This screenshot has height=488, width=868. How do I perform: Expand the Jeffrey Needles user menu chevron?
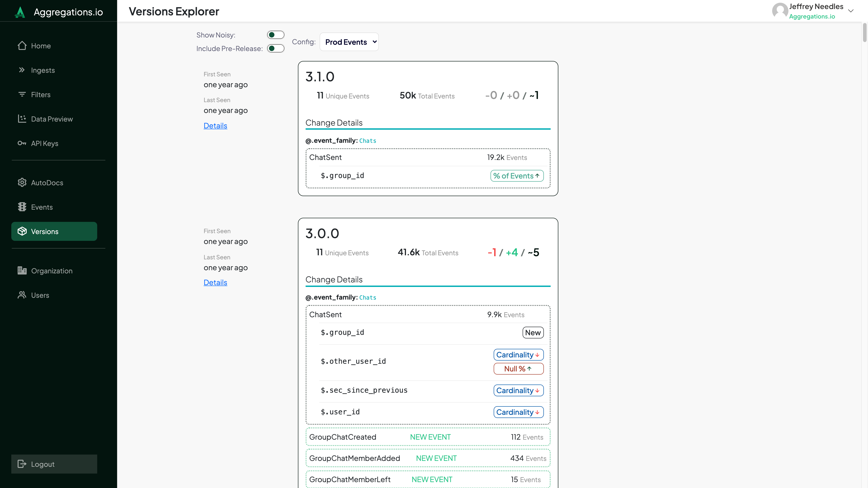tap(850, 11)
